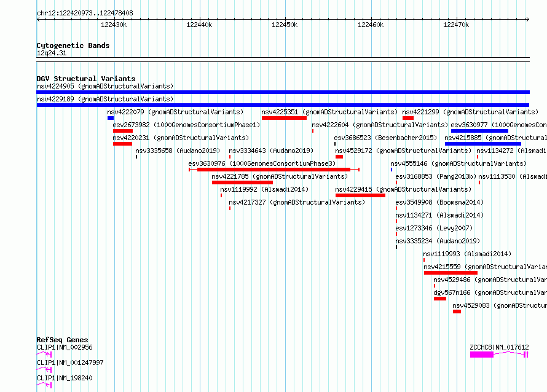The width and height of the screenshot is (547, 392).
Task: Click nsv4555146 gnomAD variant label
Action: coord(458,163)
